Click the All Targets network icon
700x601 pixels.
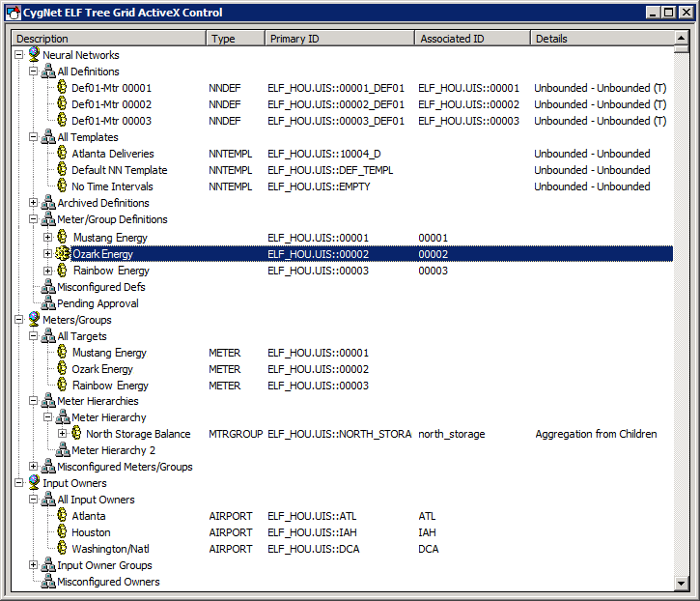pyautogui.click(x=48, y=336)
